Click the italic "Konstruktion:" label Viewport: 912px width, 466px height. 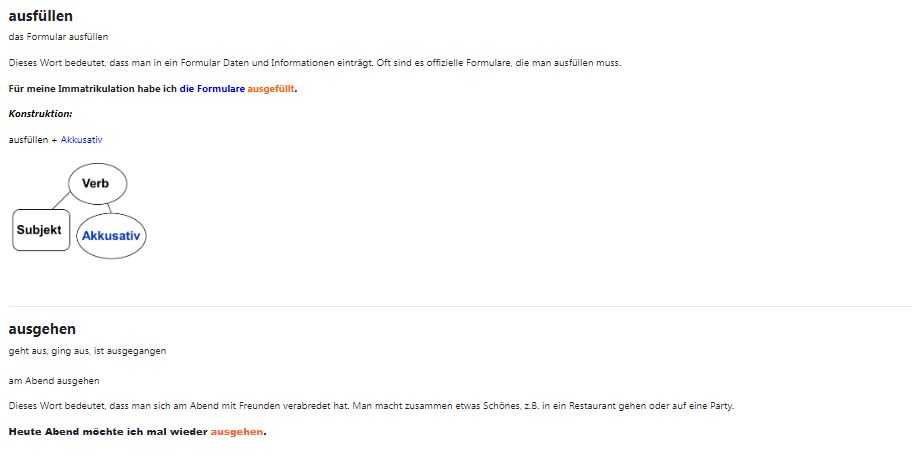(40, 113)
